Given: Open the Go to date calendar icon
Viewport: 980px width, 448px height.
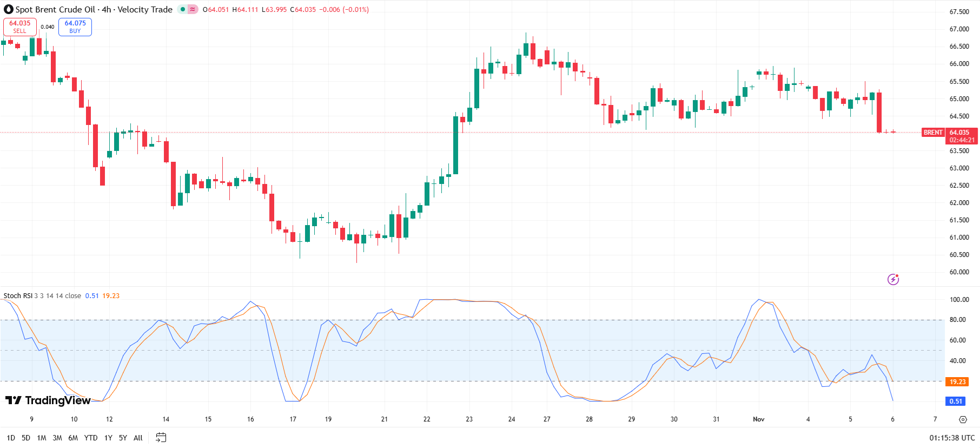Looking at the screenshot, I should 161,437.
